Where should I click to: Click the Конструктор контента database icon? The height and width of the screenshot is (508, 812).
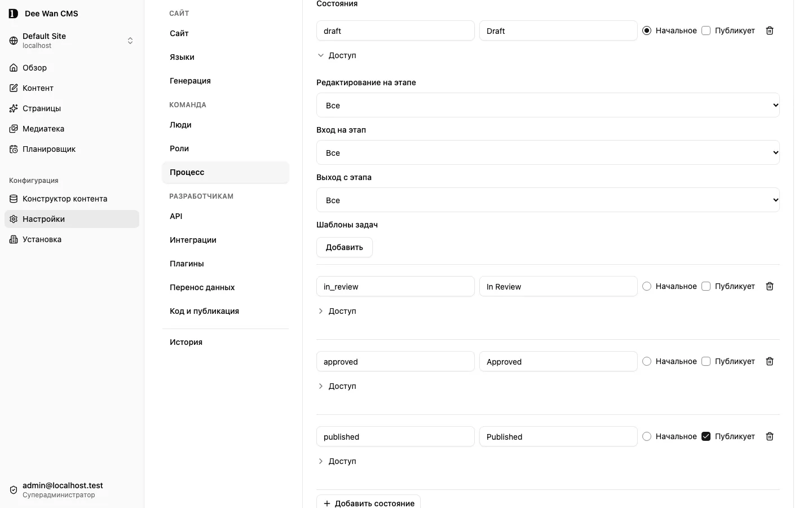point(14,199)
